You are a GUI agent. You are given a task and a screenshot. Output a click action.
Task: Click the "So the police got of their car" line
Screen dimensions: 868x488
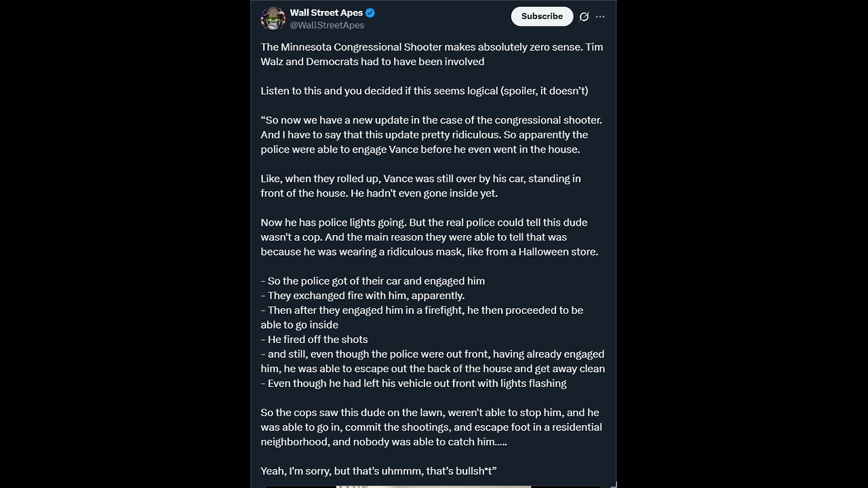tap(373, 281)
